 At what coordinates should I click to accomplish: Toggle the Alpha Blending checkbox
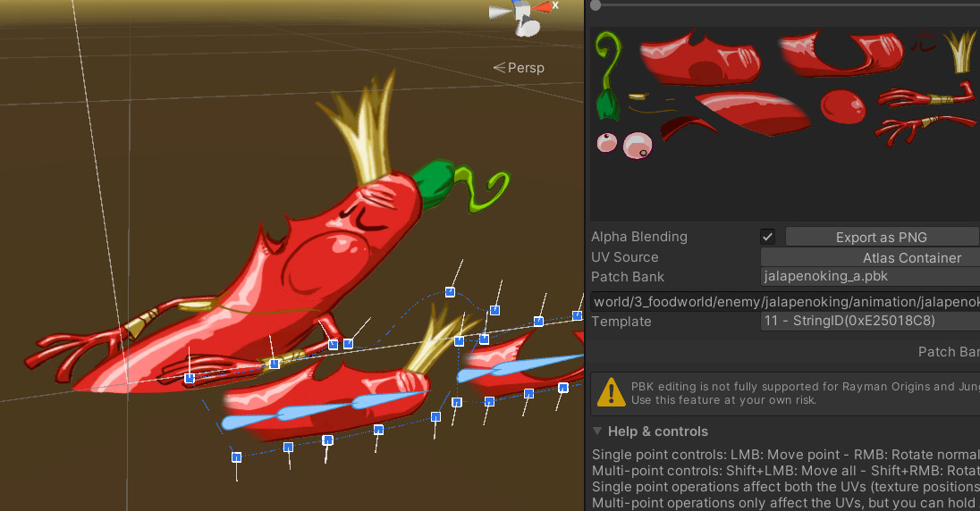[x=767, y=237]
